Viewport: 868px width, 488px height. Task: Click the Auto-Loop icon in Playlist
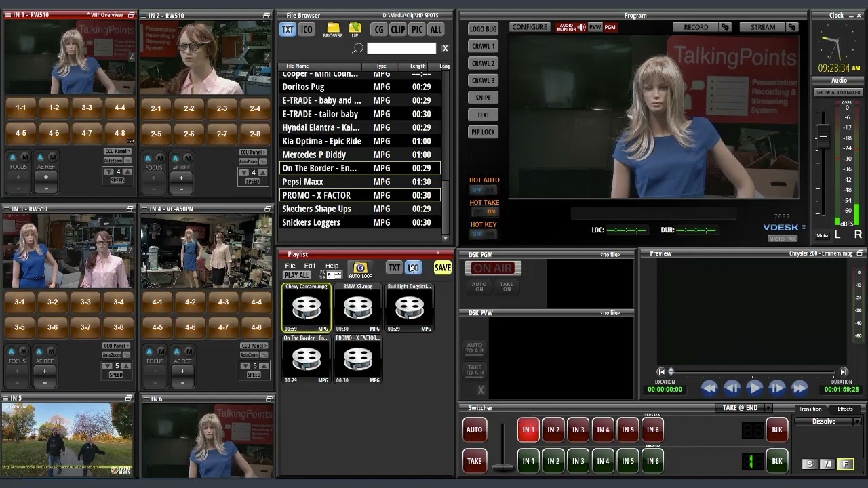click(x=360, y=269)
